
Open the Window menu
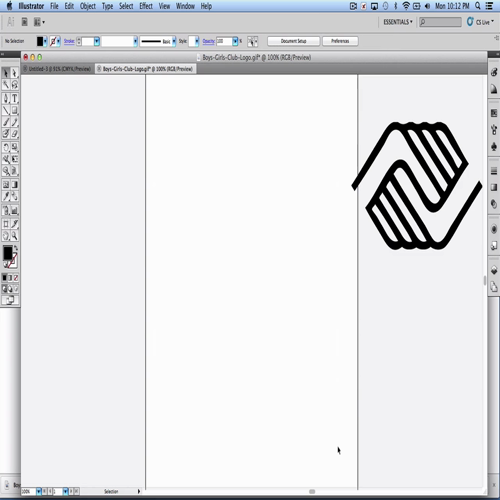(185, 6)
